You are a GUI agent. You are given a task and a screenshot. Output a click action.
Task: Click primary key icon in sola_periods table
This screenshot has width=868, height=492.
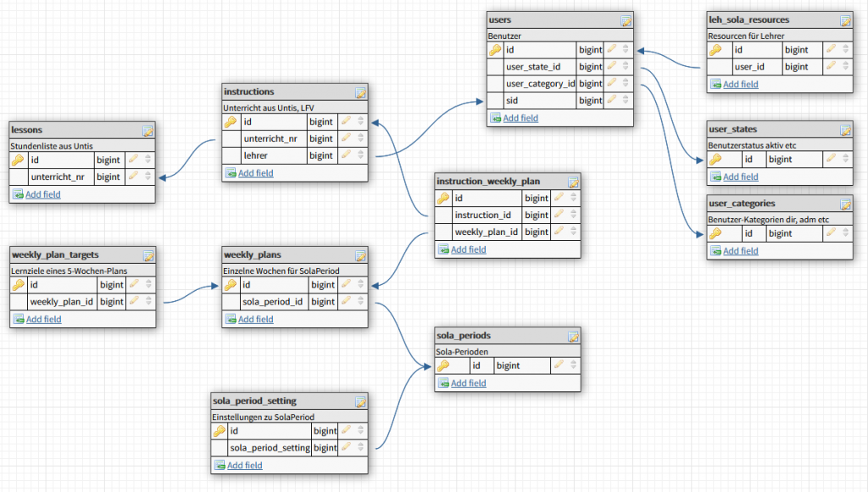pyautogui.click(x=443, y=366)
